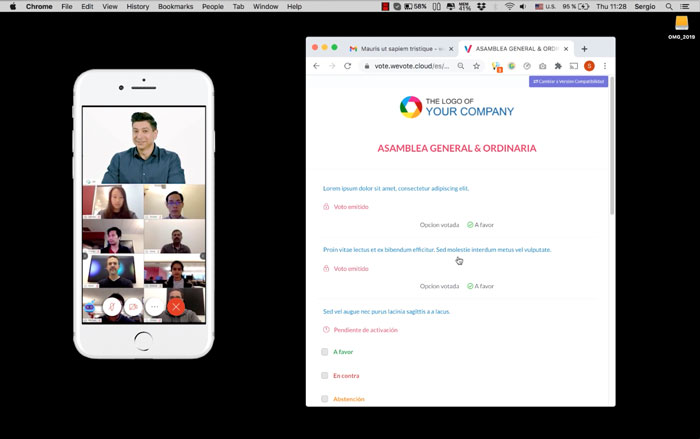This screenshot has width=700, height=439.
Task: Open the lightbulb extension with orange badge
Action: click(497, 67)
